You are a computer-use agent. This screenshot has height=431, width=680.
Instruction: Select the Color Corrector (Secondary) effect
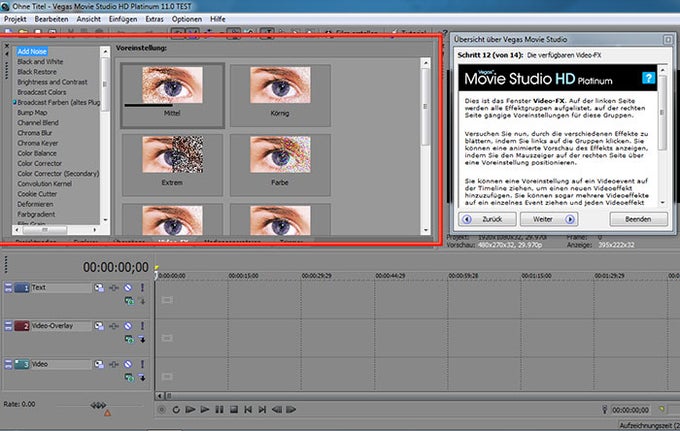click(x=58, y=173)
